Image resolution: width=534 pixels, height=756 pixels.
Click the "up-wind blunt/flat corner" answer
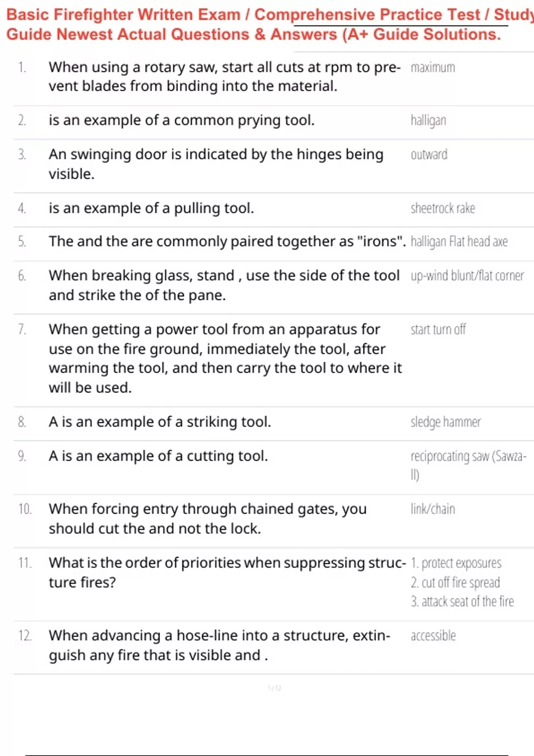467,276
